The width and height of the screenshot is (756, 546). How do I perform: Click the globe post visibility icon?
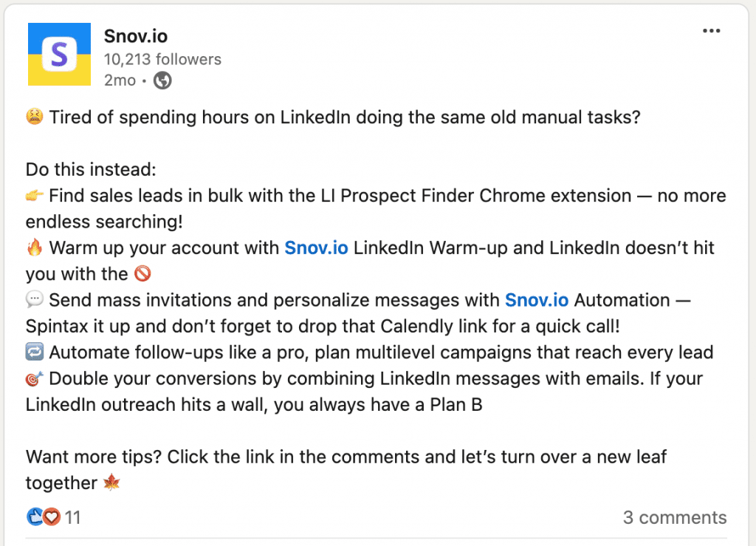pos(161,81)
